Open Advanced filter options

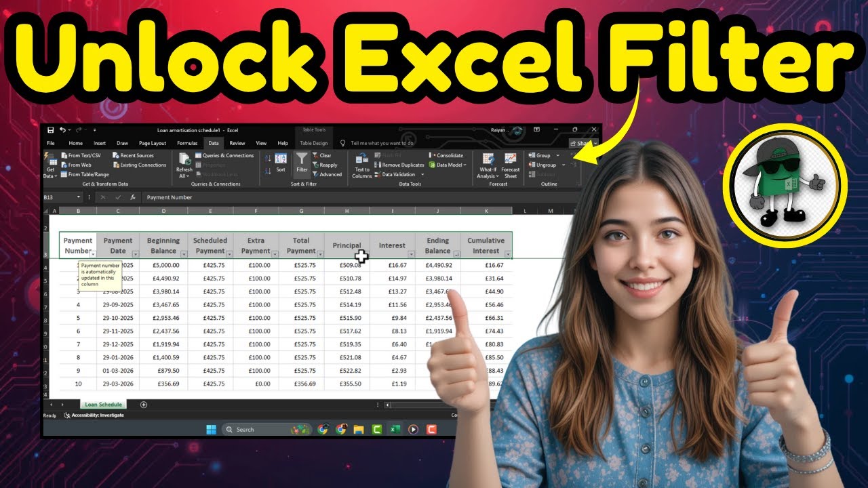[x=327, y=174]
